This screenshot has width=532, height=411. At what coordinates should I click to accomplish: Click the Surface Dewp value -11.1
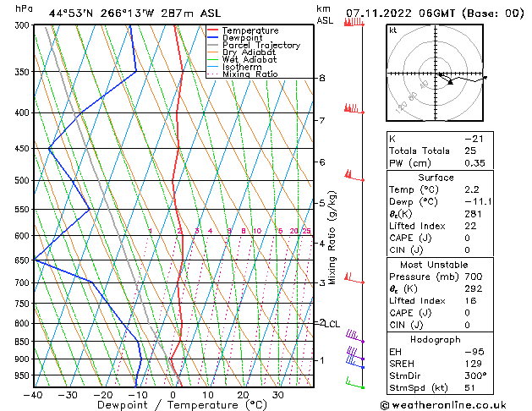pos(478,202)
